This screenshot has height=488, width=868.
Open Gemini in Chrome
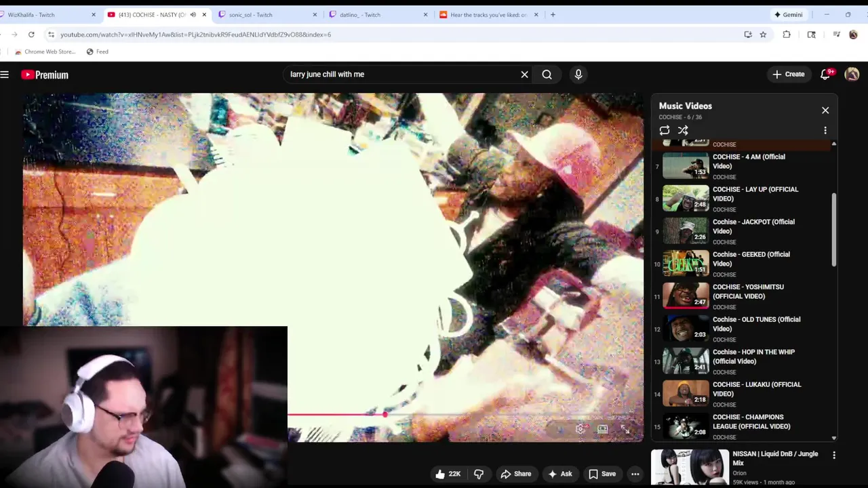(x=789, y=14)
